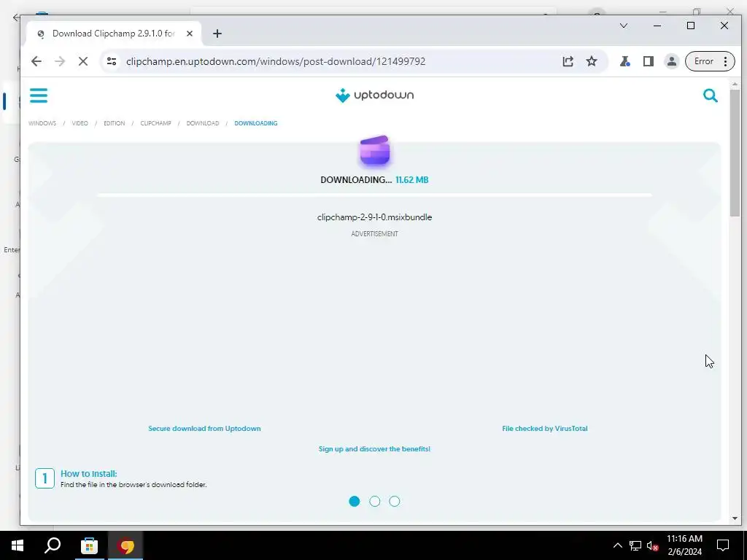747x560 pixels.
Task: Go to DOWNLOAD breadcrumb
Action: point(203,123)
